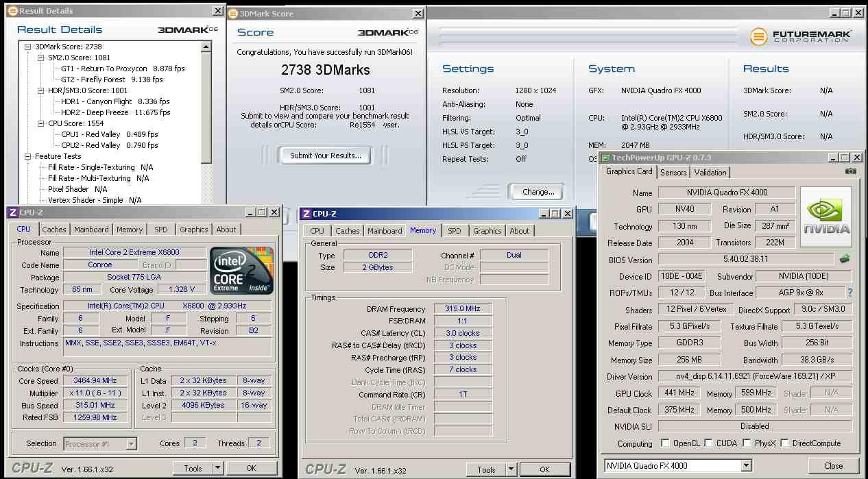Open Tools dropdown arrow in CPU window
The width and height of the screenshot is (868, 479).
[x=217, y=468]
